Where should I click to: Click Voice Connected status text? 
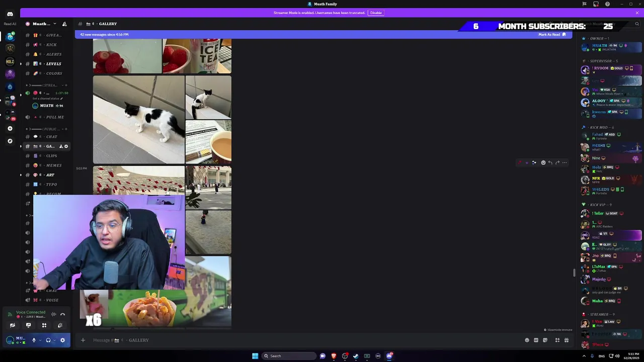(31, 312)
